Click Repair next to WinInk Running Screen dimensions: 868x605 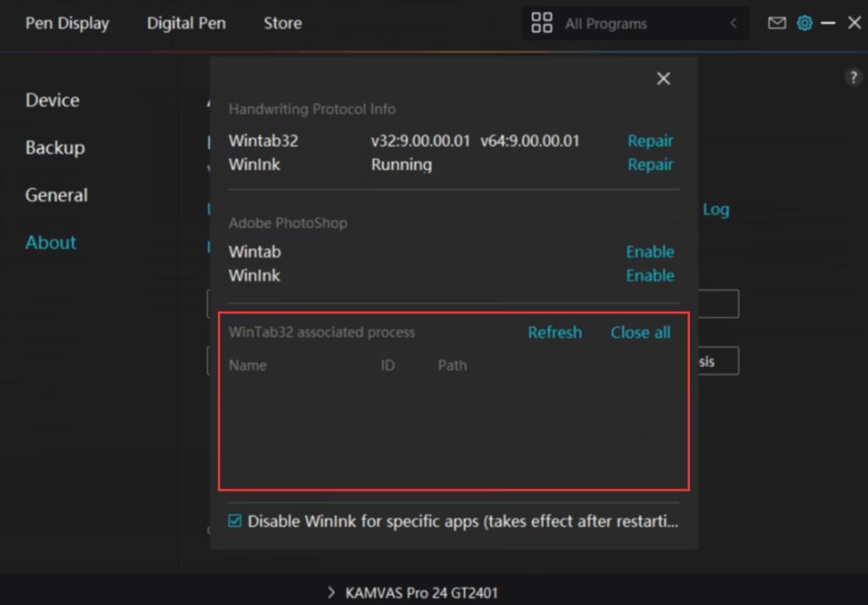tap(650, 164)
